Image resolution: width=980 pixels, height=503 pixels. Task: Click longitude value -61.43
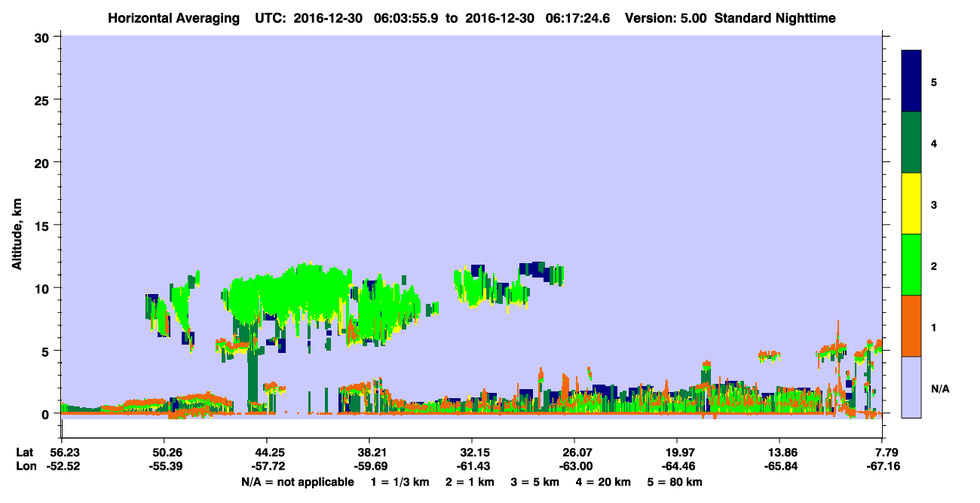[x=472, y=466]
